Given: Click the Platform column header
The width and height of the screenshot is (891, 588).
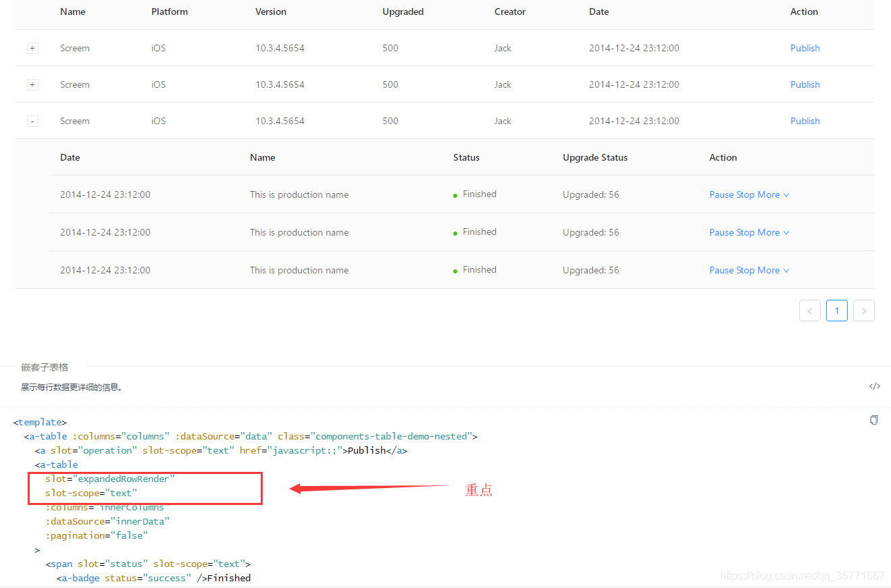Looking at the screenshot, I should [170, 11].
